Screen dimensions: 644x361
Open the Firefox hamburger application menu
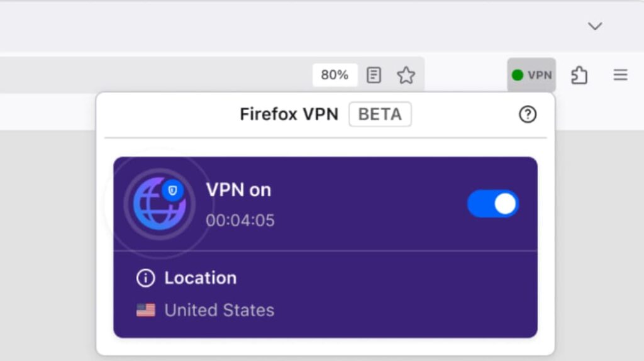[x=620, y=75]
